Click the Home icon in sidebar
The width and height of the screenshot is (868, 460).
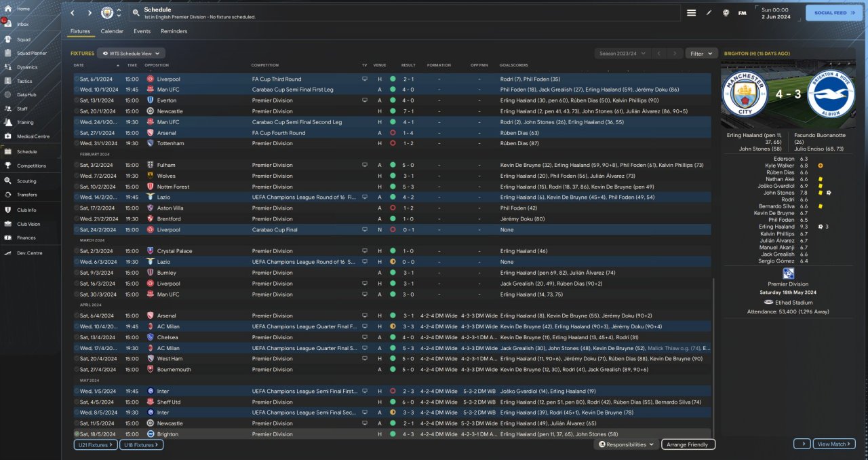[8, 9]
